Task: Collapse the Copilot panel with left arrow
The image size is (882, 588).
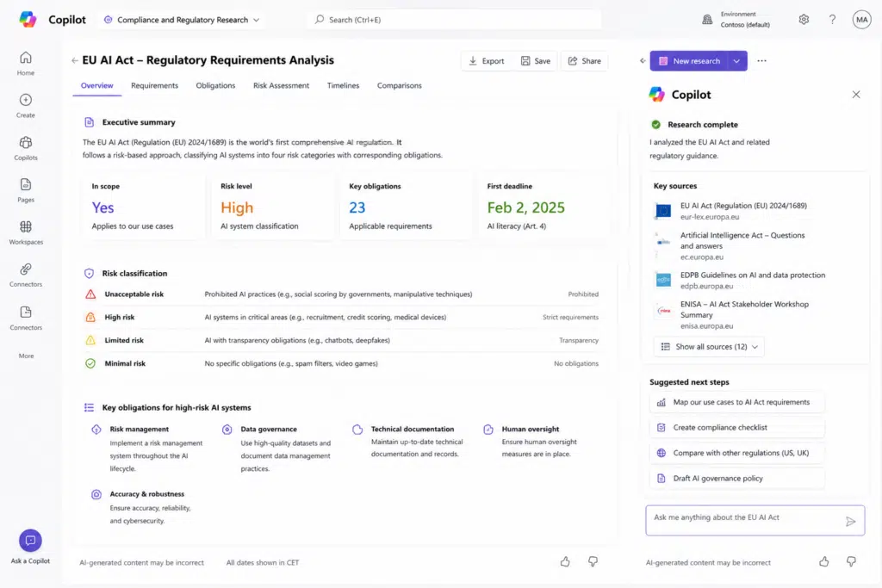Action: pos(643,61)
